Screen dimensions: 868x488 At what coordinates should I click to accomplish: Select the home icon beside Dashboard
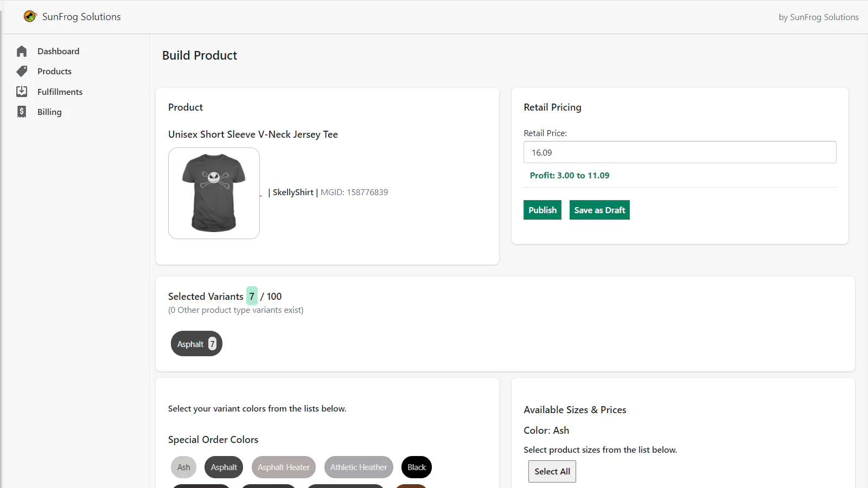coord(22,50)
